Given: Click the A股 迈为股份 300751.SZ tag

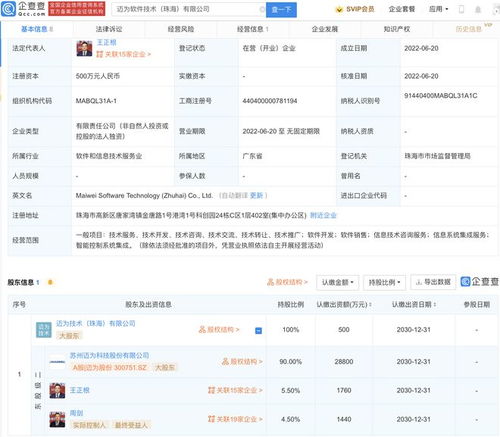Looking at the screenshot, I should (110, 368).
